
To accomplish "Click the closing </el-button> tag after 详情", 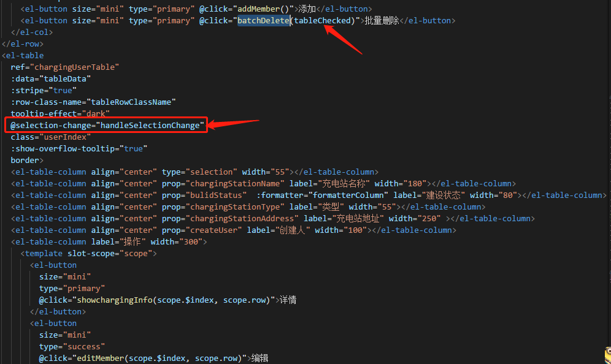I will click(58, 312).
